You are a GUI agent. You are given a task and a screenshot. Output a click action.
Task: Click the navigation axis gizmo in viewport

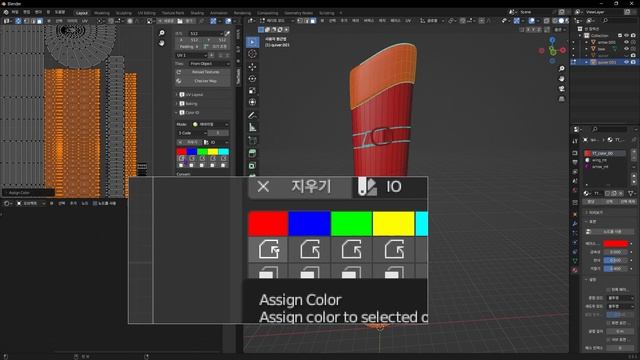[x=552, y=51]
